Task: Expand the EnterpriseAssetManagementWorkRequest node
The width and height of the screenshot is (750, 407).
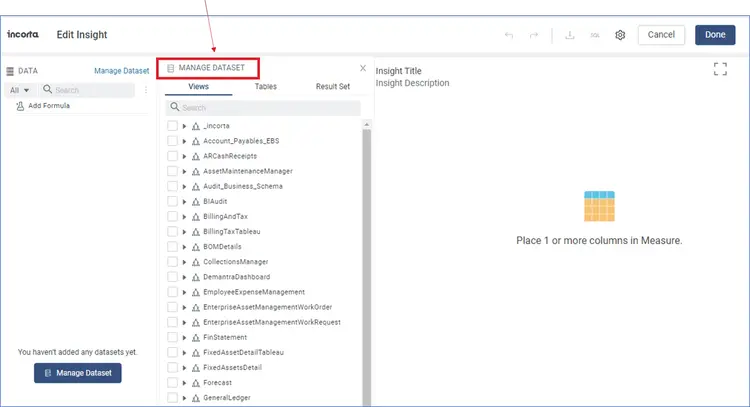Action: coord(184,322)
